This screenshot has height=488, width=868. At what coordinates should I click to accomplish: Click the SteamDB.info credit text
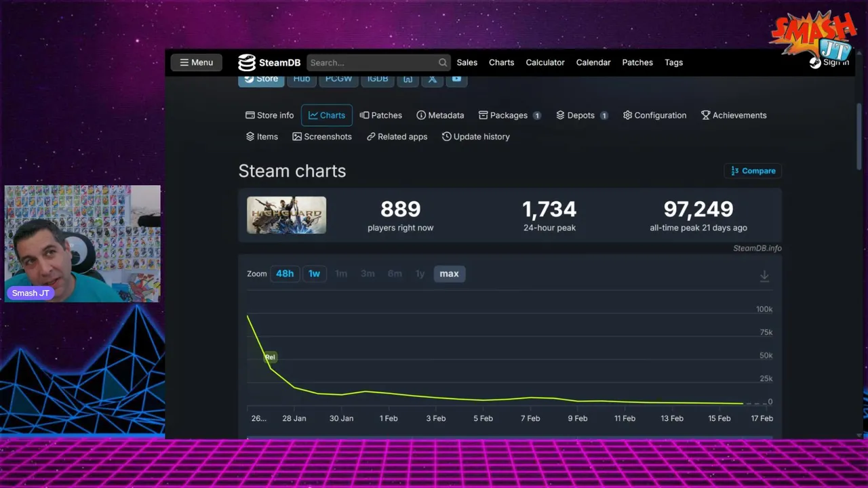click(x=757, y=248)
